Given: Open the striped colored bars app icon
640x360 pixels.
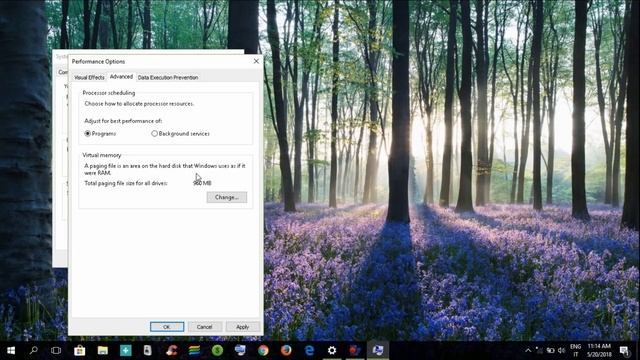Looking at the screenshot, I should pyautogui.click(x=194, y=350).
